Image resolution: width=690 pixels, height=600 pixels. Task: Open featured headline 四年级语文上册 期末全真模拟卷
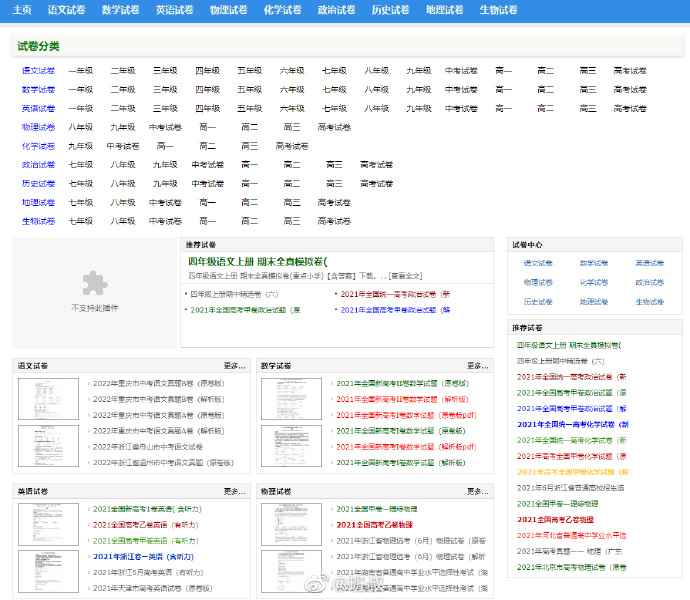tap(258, 262)
